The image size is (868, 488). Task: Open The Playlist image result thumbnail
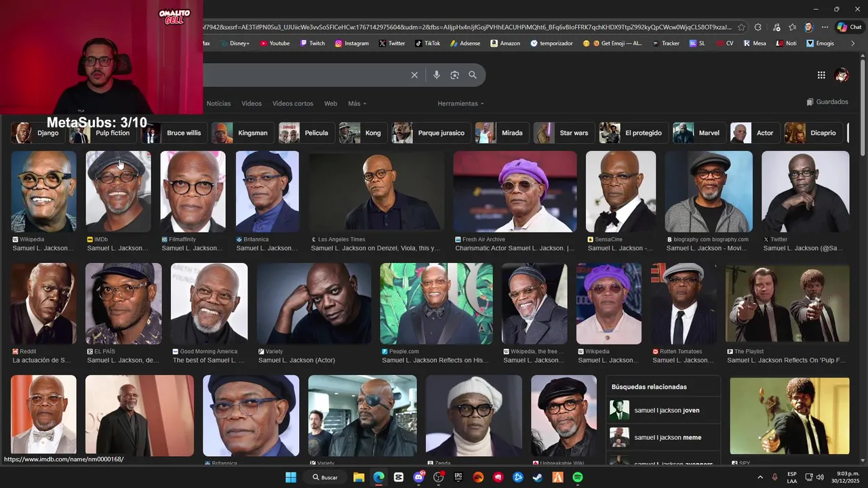coord(787,302)
